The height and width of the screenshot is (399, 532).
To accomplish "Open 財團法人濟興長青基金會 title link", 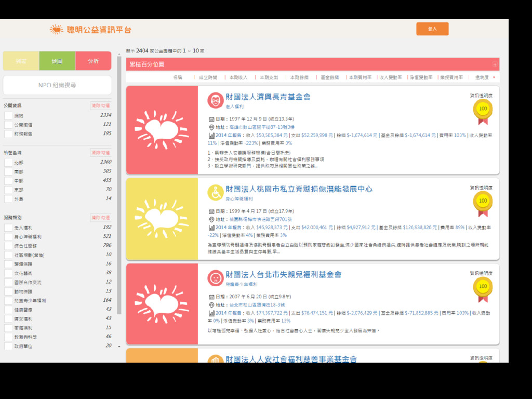I will click(268, 97).
